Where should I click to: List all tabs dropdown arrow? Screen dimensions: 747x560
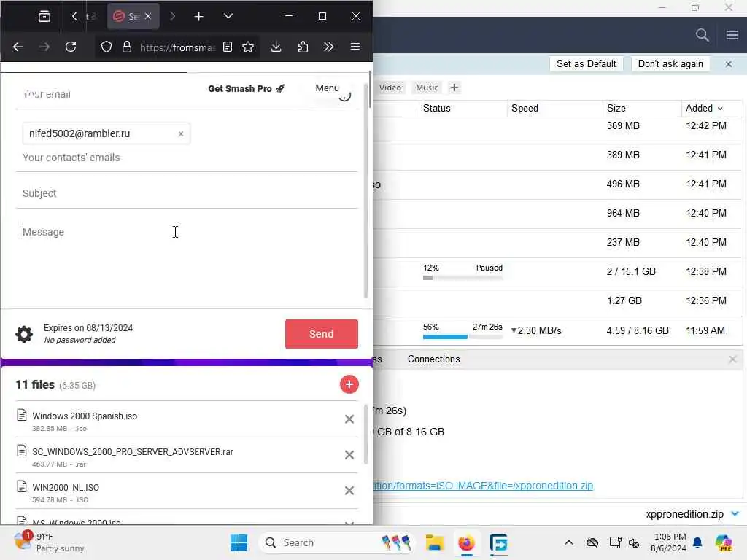[x=228, y=16]
